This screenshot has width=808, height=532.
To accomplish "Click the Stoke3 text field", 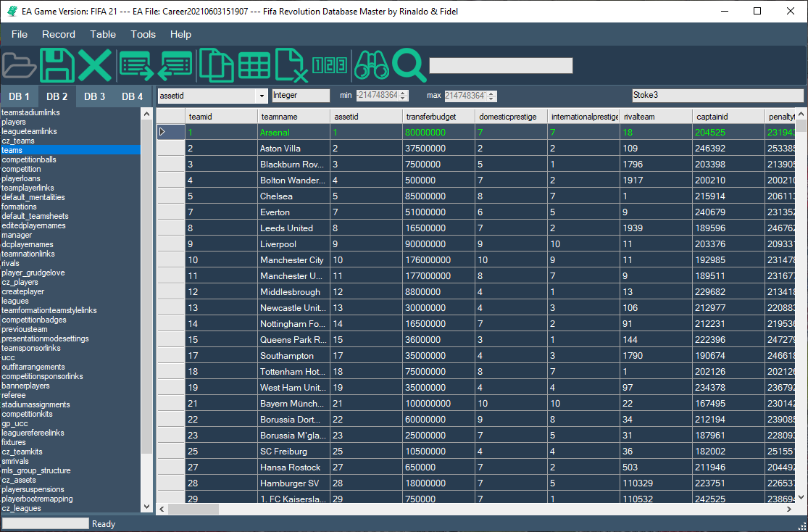I will click(718, 96).
